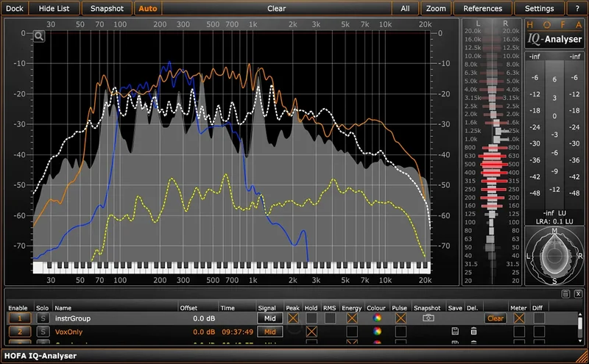
Task: Toggle Diff for VoxOnly
Action: [x=539, y=332]
